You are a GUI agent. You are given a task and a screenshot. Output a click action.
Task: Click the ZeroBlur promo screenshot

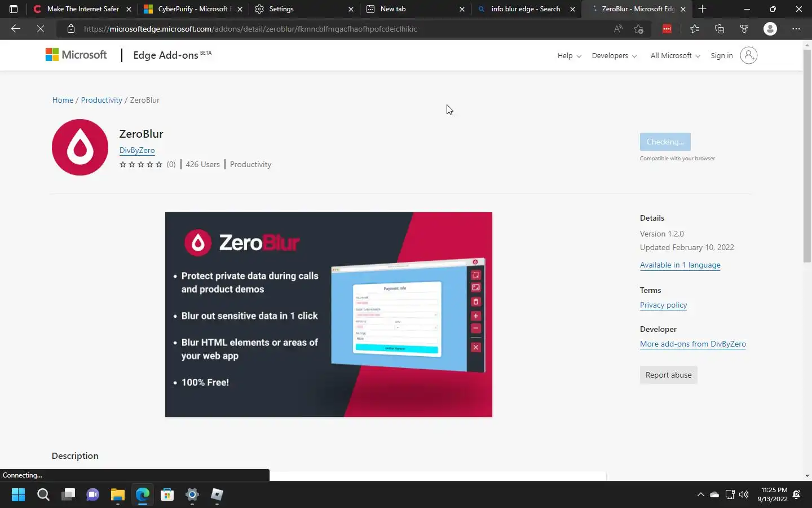pos(328,314)
